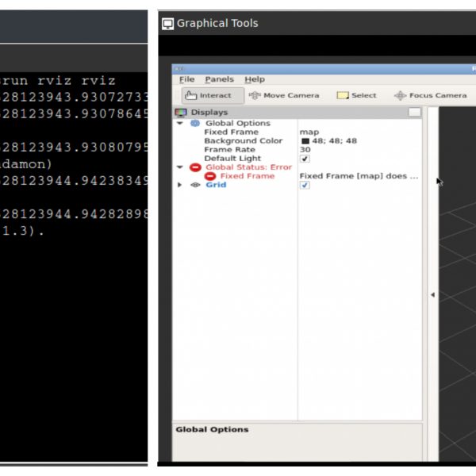
Task: Click the Global Options description heading
Action: tap(212, 429)
